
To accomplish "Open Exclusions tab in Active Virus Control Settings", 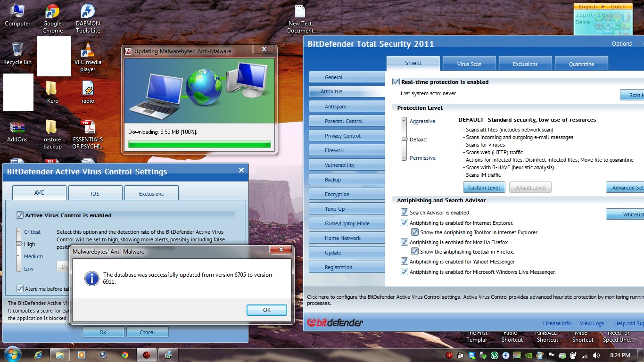I will [151, 193].
